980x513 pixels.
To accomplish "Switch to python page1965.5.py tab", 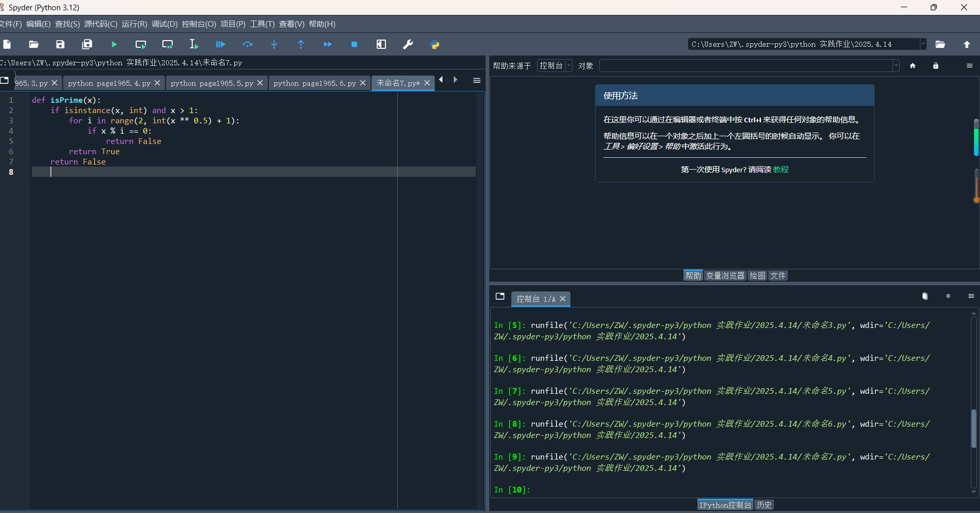I will pos(212,83).
